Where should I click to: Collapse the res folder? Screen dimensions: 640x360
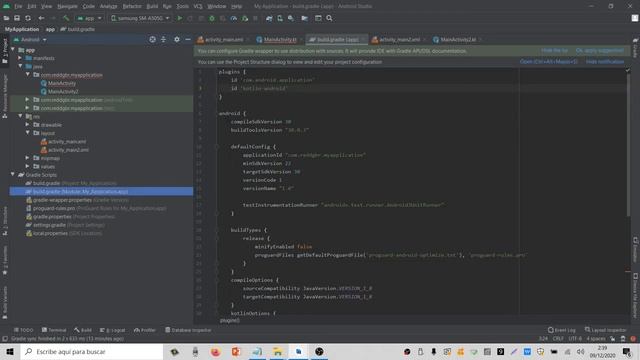pyautogui.click(x=20, y=116)
